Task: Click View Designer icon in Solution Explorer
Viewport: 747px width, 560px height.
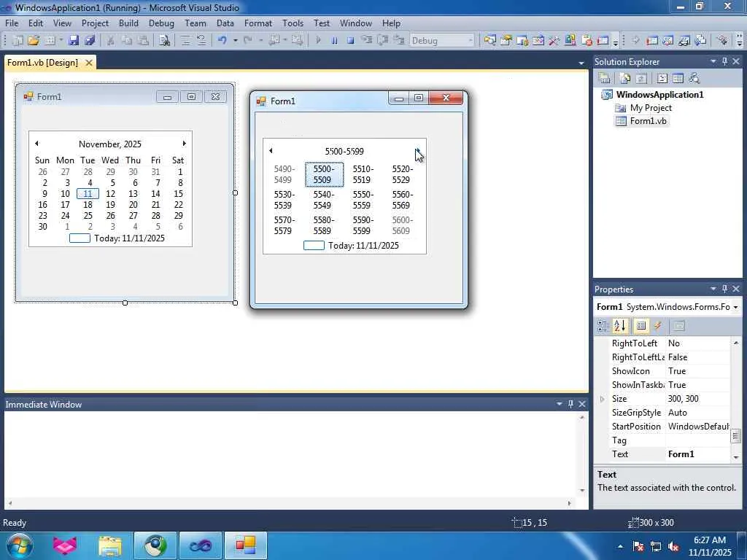Action: coord(678,78)
